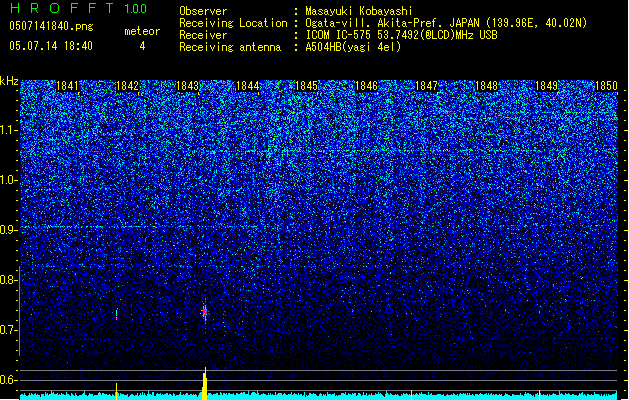Click the 0.9 kHz frequency label

pos(8,229)
